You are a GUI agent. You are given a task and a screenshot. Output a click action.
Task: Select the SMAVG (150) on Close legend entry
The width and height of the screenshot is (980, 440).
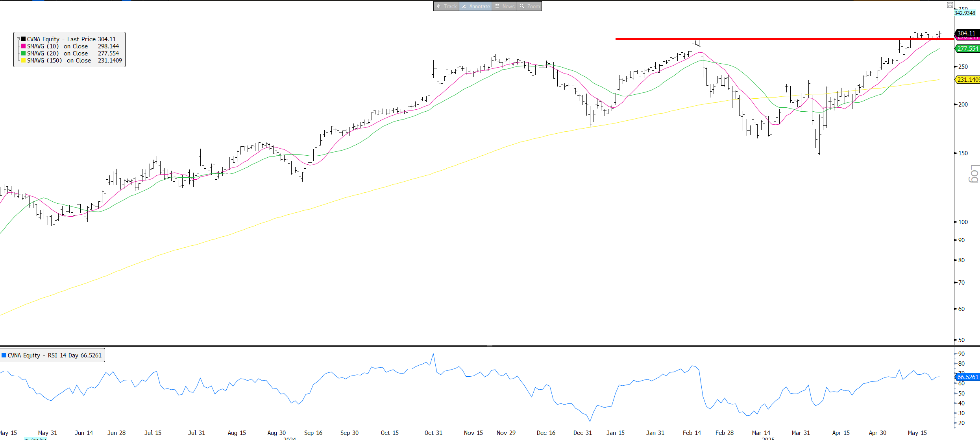pyautogui.click(x=59, y=61)
